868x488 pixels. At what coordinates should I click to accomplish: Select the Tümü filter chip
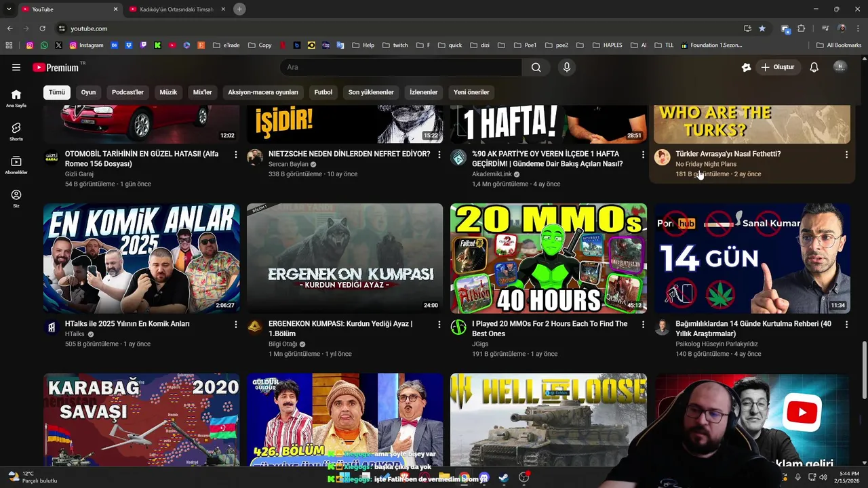[57, 92]
